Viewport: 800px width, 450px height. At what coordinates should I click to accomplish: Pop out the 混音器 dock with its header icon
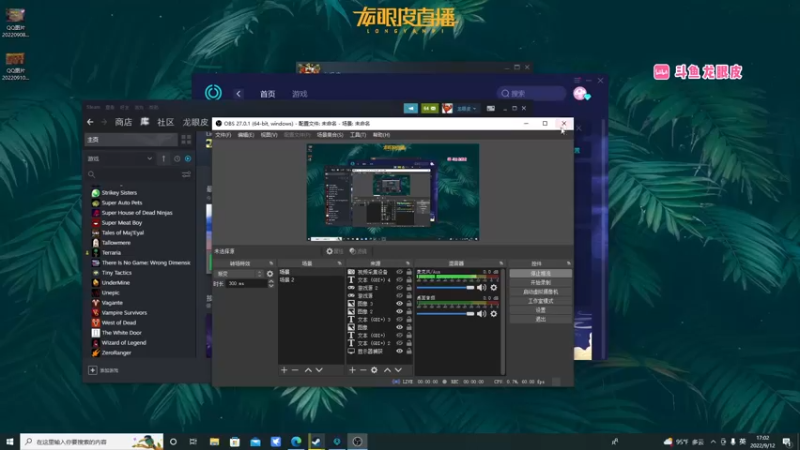501,263
